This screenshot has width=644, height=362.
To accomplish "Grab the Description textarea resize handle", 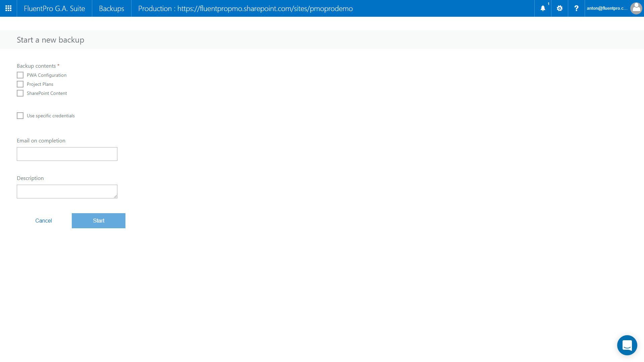I will 115,196.
